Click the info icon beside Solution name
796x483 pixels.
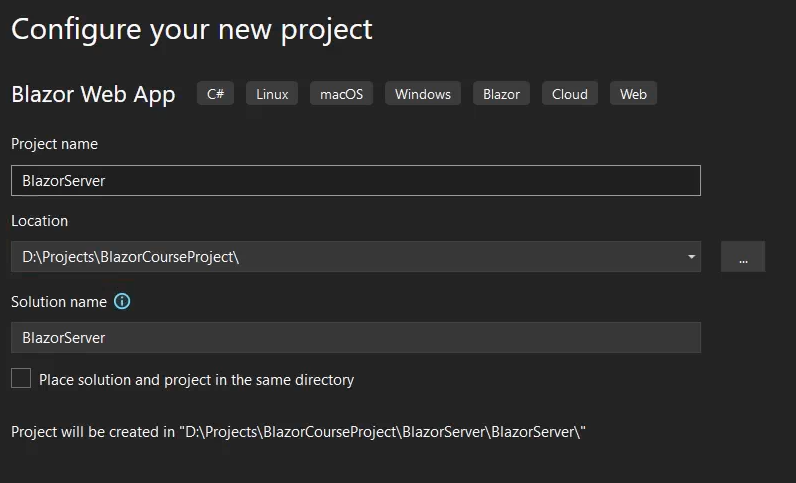tap(122, 301)
